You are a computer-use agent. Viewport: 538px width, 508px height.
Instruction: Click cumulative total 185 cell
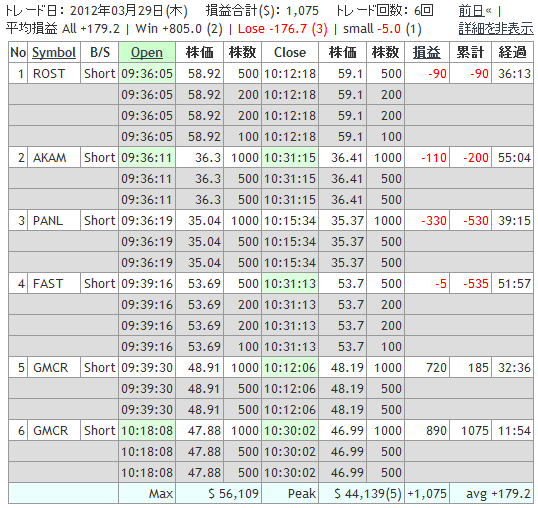[x=470, y=368]
